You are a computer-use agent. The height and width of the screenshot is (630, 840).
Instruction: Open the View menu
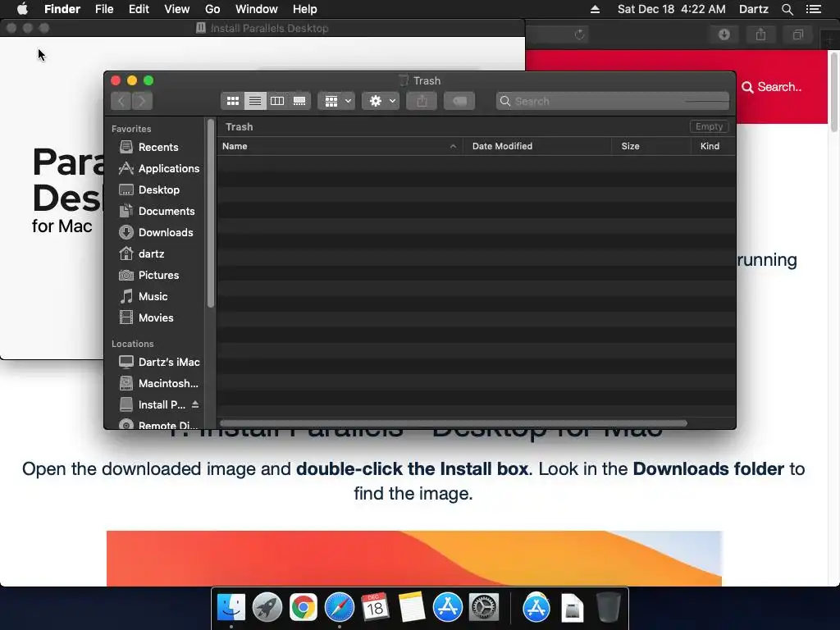(177, 9)
